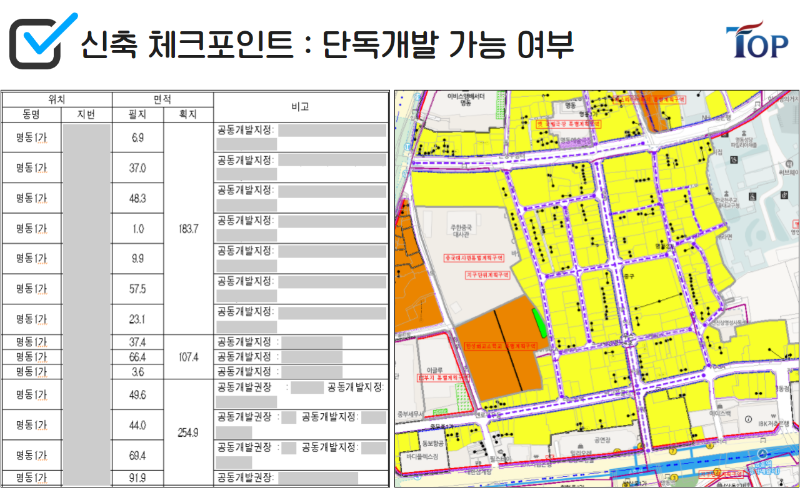Click the 동명 sub-header cell
The width and height of the screenshot is (800, 495).
click(x=32, y=115)
